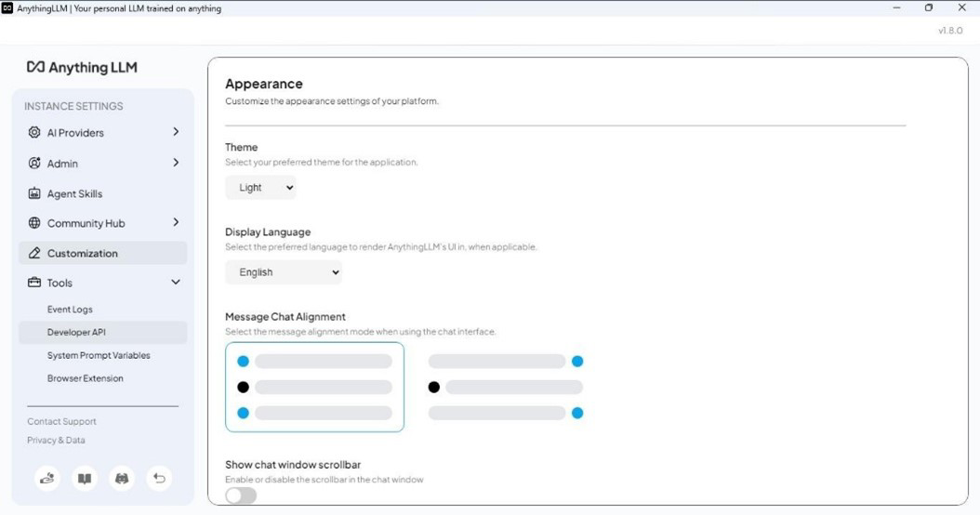Viewport: 980px width, 515px height.
Task: Select the Customization menu item
Action: pyautogui.click(x=103, y=253)
